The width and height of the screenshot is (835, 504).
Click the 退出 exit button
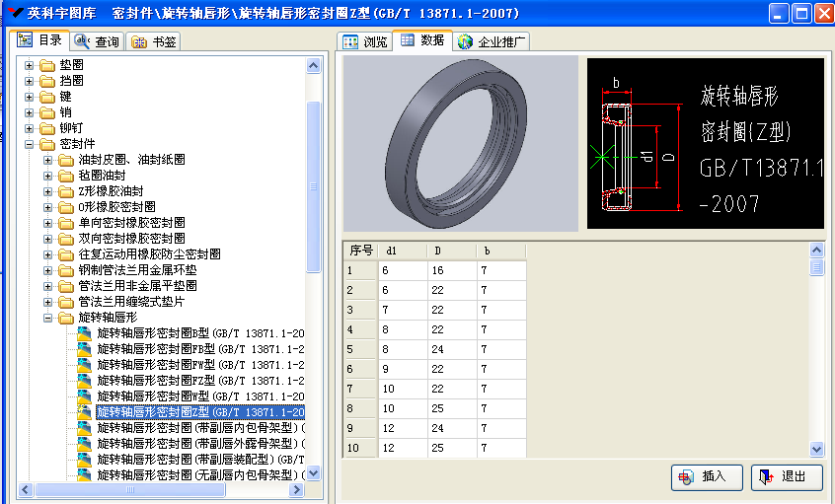tap(786, 476)
